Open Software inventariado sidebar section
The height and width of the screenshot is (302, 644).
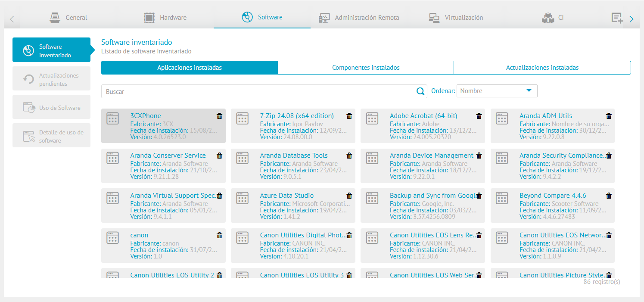[x=51, y=50]
